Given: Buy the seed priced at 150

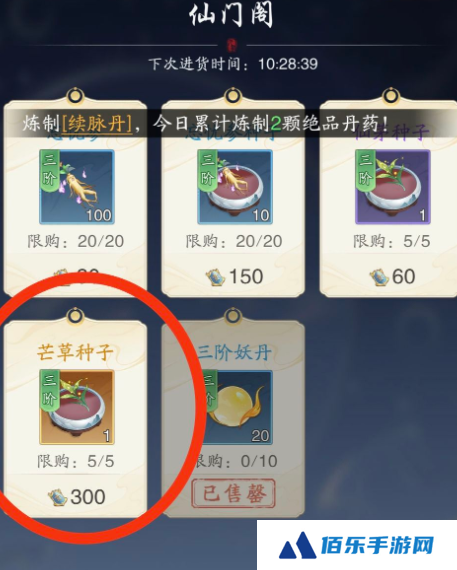Looking at the screenshot, I should click(x=234, y=277).
